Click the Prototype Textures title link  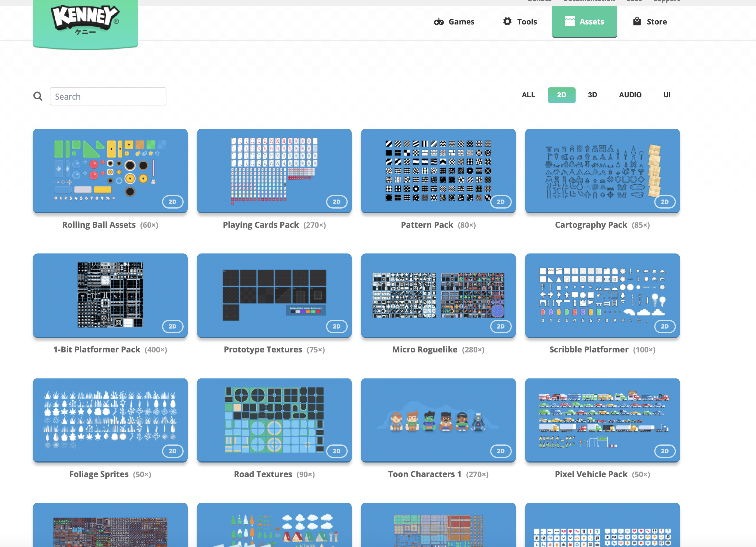point(263,350)
